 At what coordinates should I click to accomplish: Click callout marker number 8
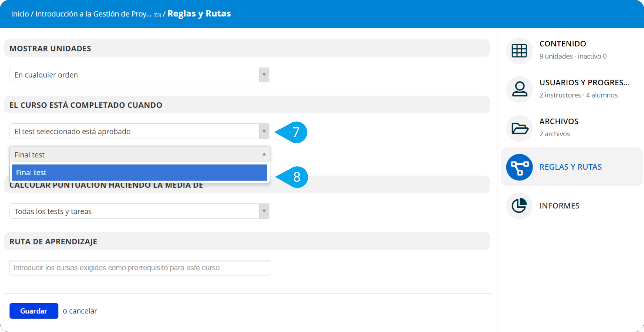point(296,177)
